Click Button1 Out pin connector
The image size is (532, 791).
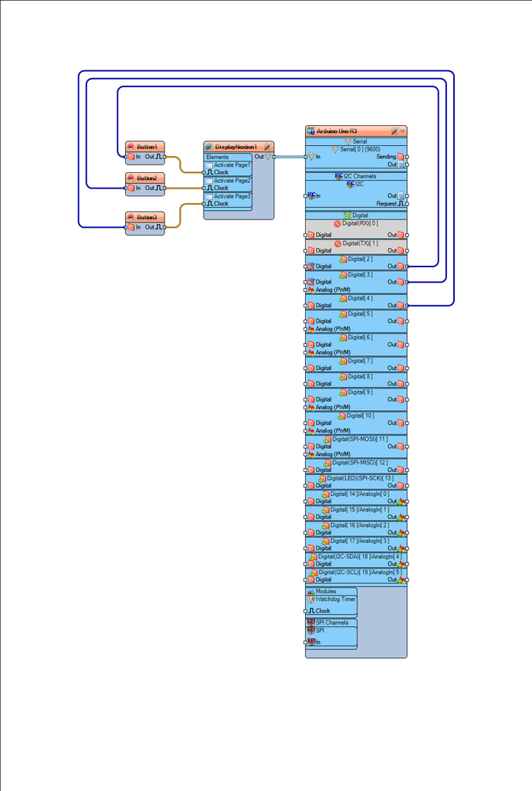pyautogui.click(x=165, y=157)
